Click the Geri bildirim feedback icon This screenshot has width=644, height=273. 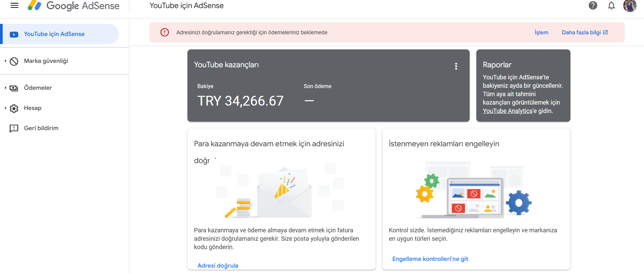(x=14, y=128)
